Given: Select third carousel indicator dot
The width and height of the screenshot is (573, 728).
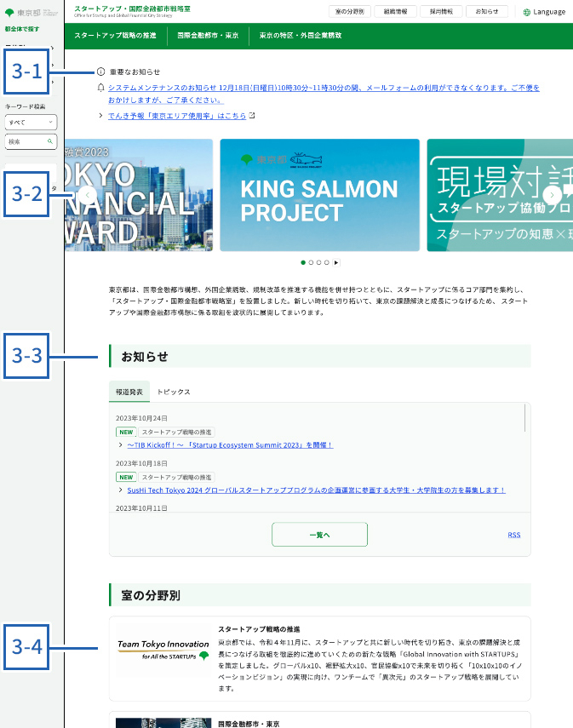Looking at the screenshot, I should tap(319, 263).
